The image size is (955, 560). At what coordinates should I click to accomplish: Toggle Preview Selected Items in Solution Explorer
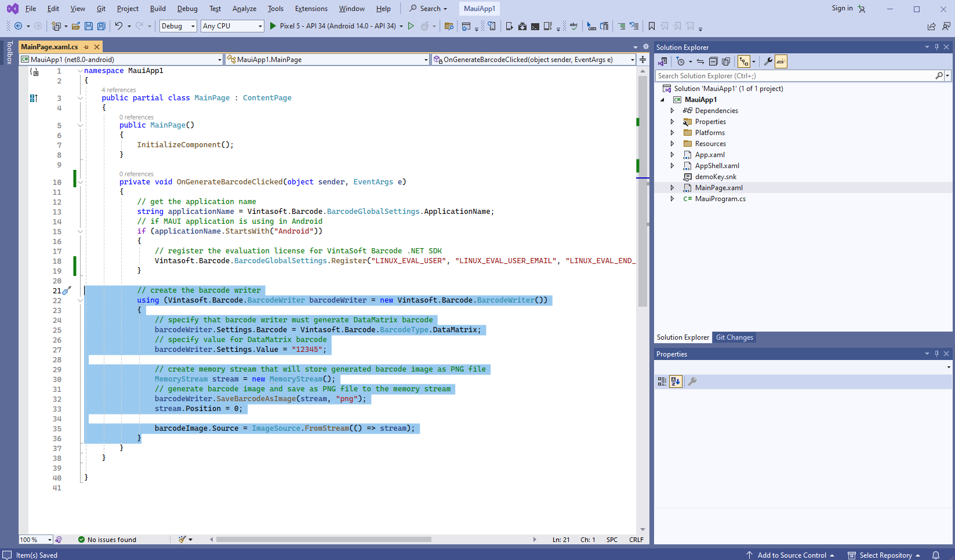pos(781,61)
